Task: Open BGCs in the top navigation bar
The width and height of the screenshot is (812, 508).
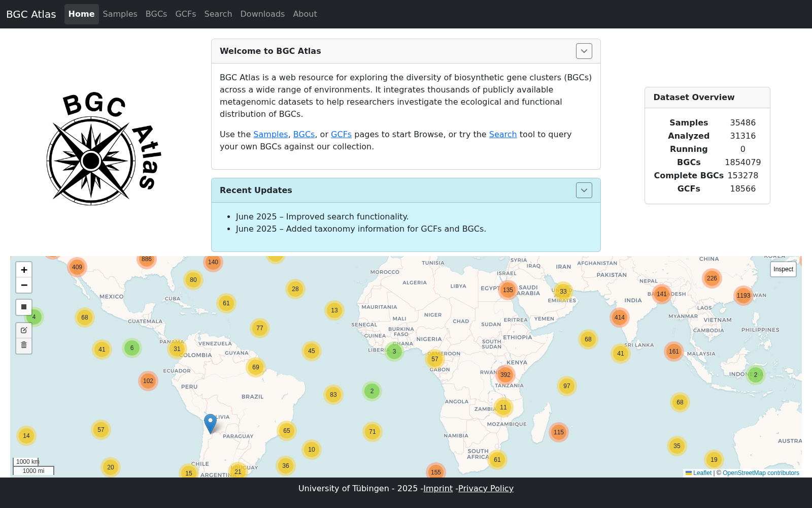Action: click(156, 14)
